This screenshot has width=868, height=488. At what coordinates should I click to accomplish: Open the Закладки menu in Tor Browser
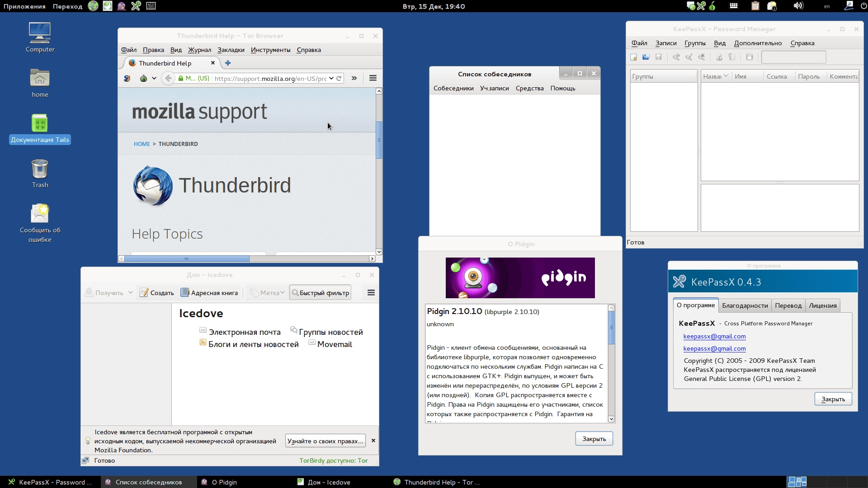[231, 50]
